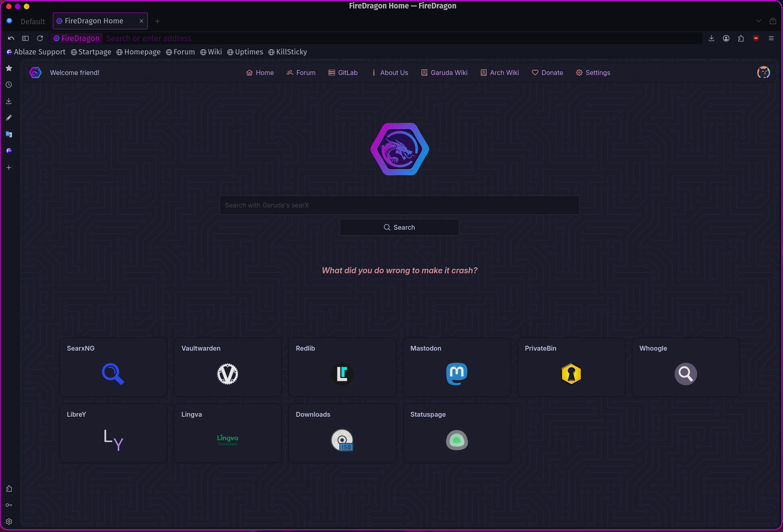Open the notes pencil sidebar panel

[9, 118]
